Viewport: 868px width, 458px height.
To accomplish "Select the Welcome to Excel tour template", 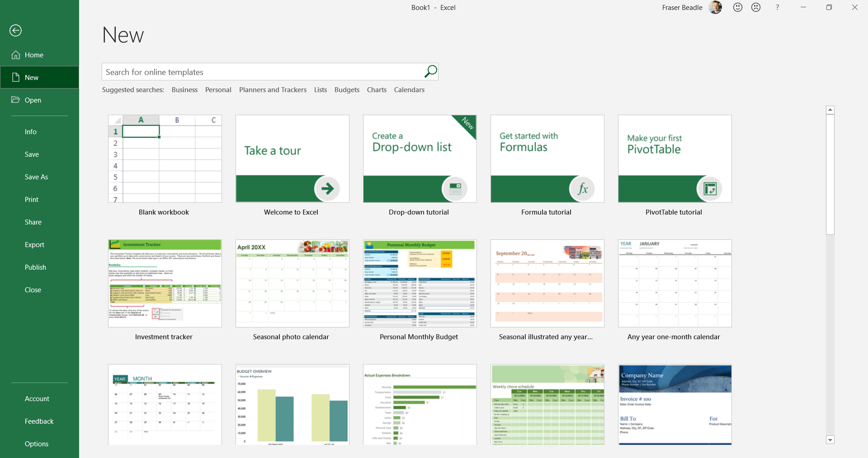I will click(292, 159).
